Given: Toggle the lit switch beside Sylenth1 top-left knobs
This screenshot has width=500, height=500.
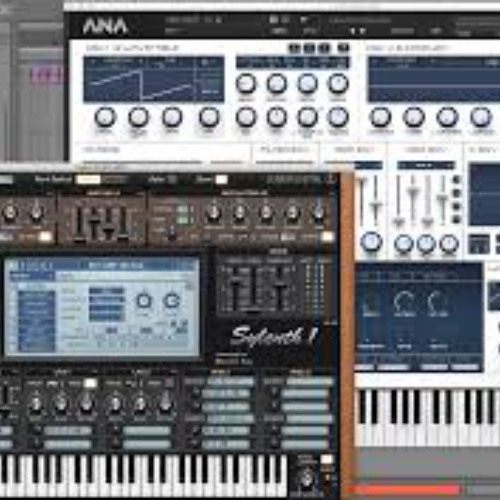Looking at the screenshot, I should tap(46, 237).
